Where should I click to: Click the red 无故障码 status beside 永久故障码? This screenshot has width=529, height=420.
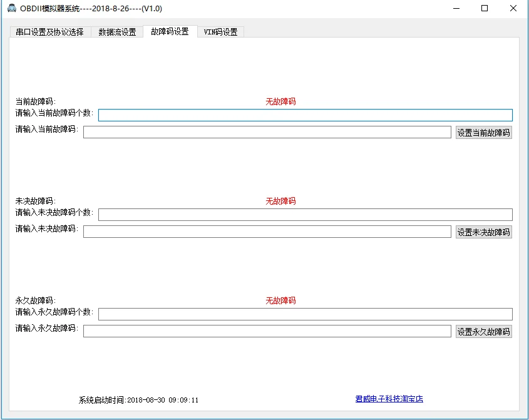(280, 300)
